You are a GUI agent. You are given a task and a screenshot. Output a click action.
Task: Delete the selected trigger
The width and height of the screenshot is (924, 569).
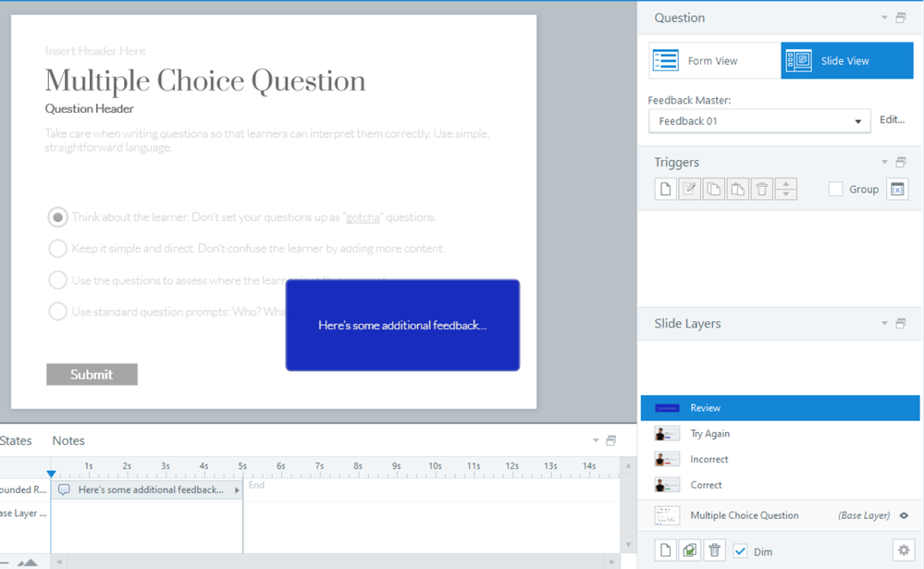point(762,190)
